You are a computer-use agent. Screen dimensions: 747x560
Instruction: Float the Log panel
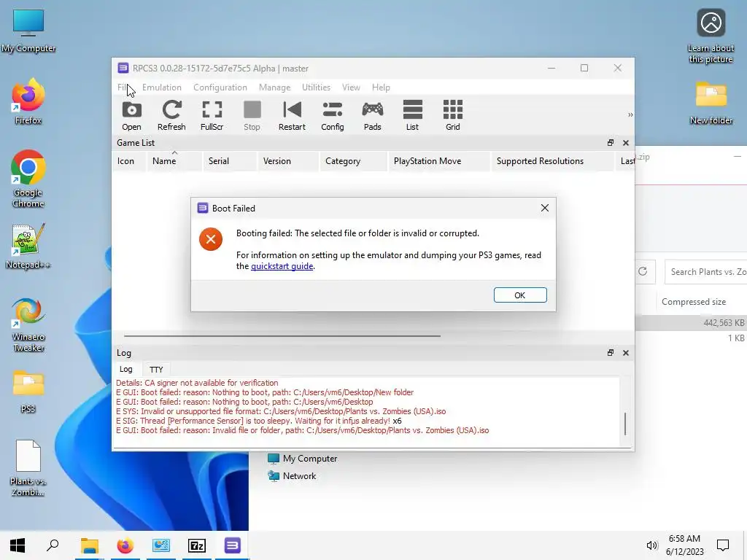click(611, 353)
